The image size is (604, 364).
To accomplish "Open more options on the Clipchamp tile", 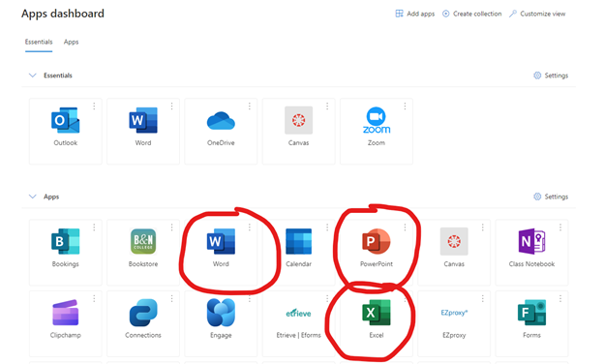I will point(94,298).
